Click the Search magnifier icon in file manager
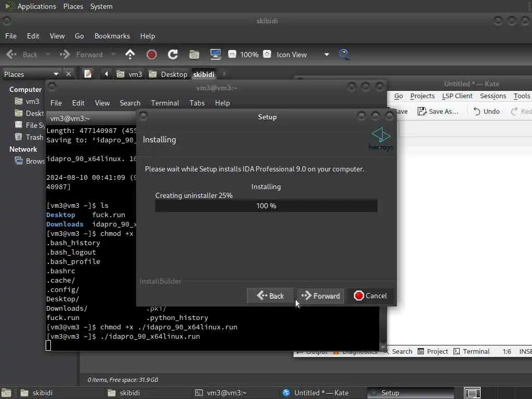The image size is (532, 399). pyautogui.click(x=344, y=54)
